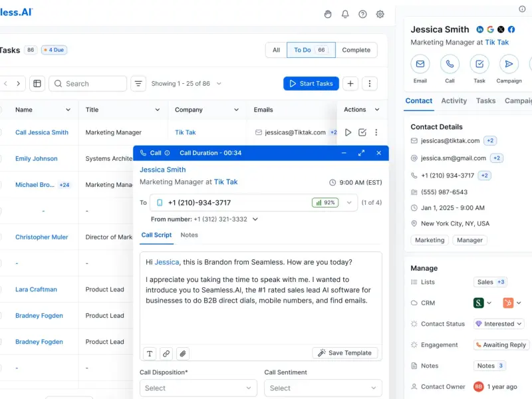Open the help question mark icon
The width and height of the screenshot is (532, 399).
362,14
